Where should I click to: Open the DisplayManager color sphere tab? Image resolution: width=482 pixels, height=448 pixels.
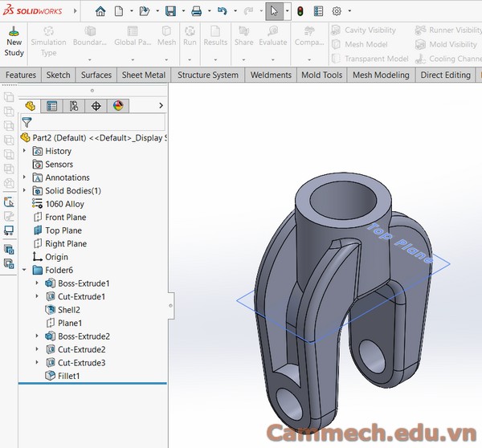click(118, 106)
